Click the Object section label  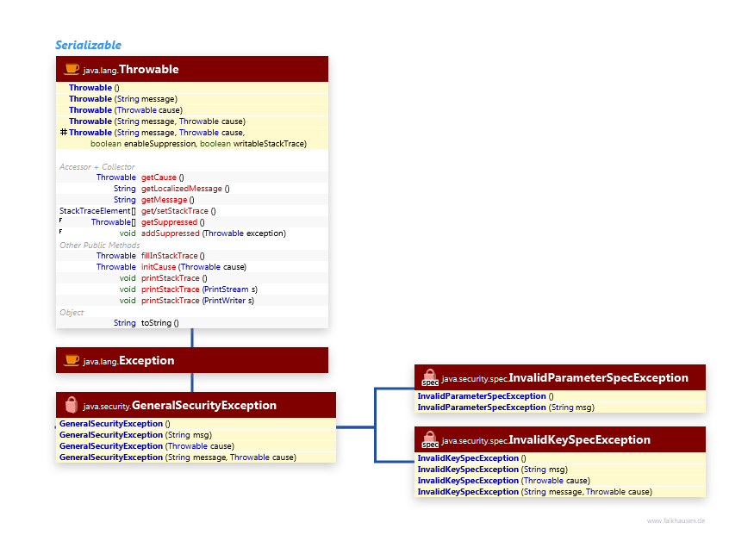(x=72, y=313)
